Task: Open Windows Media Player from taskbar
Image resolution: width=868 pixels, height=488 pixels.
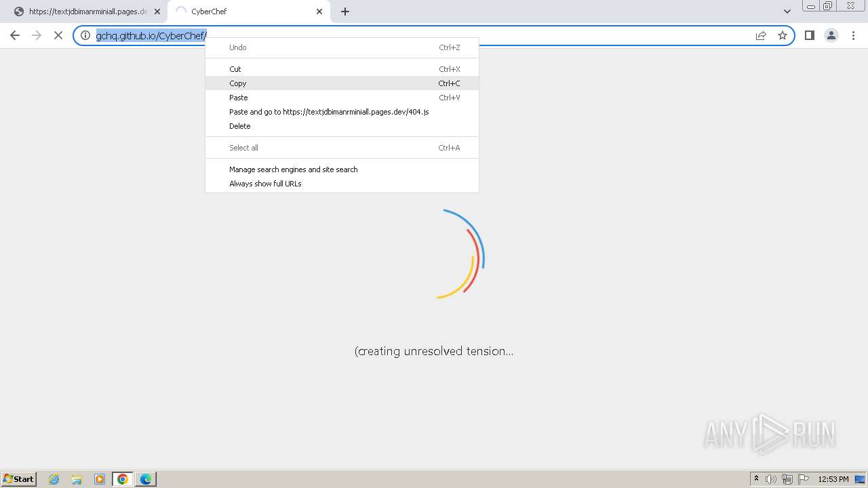Action: click(100, 479)
